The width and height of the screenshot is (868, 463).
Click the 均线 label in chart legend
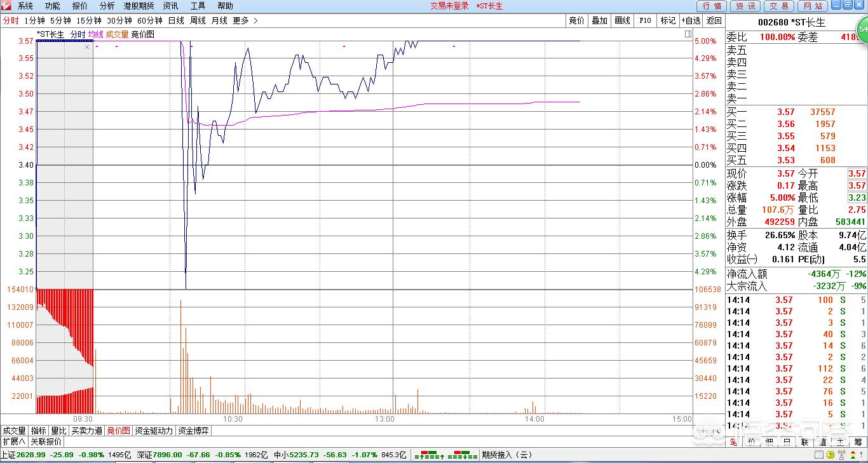click(x=95, y=34)
